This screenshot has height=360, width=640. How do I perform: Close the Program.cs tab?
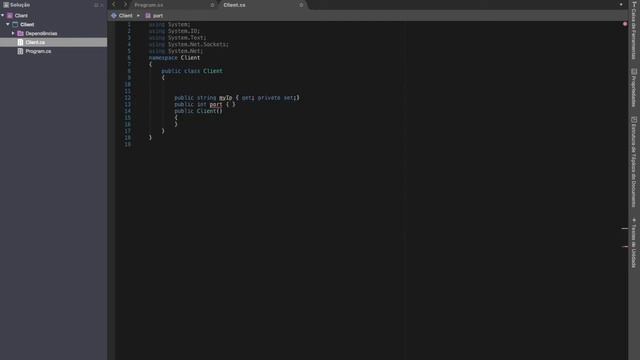click(212, 5)
